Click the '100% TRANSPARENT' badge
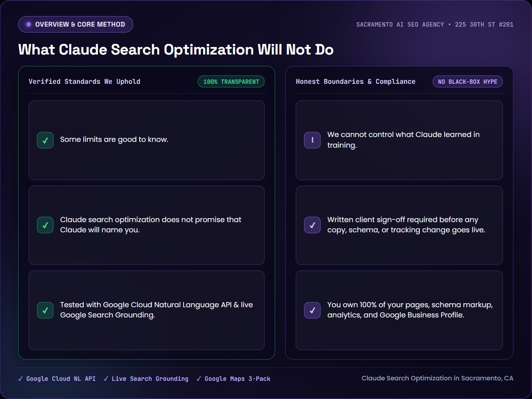The image size is (532, 399). [x=231, y=82]
